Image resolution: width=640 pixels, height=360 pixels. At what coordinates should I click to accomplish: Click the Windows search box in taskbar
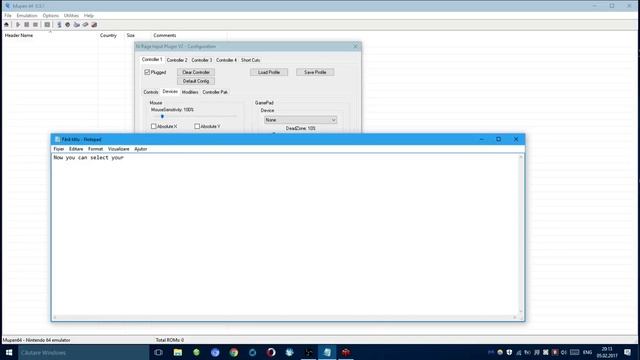pos(84,352)
